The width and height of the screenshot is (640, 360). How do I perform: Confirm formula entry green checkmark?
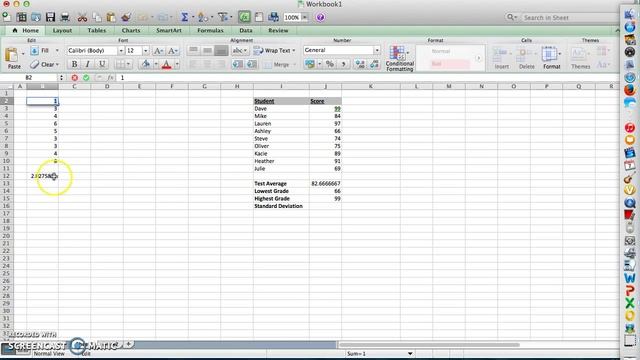[x=86, y=78]
